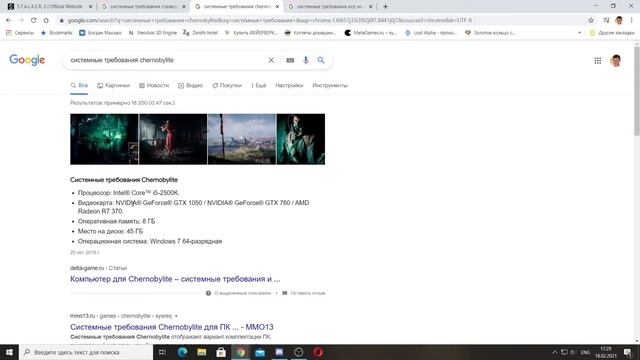Select the Все search tab
Viewport: 640px width, 360px height.
(x=79, y=85)
